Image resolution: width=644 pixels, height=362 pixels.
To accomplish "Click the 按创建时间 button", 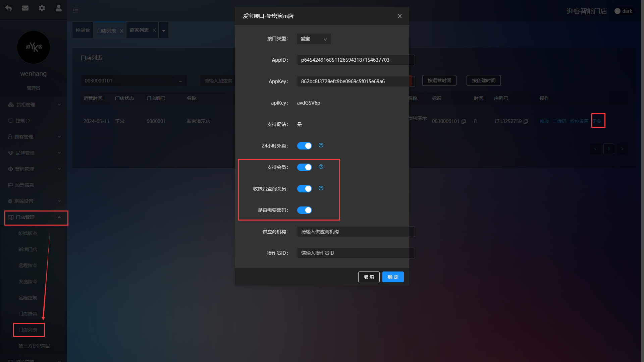I will 484,80.
